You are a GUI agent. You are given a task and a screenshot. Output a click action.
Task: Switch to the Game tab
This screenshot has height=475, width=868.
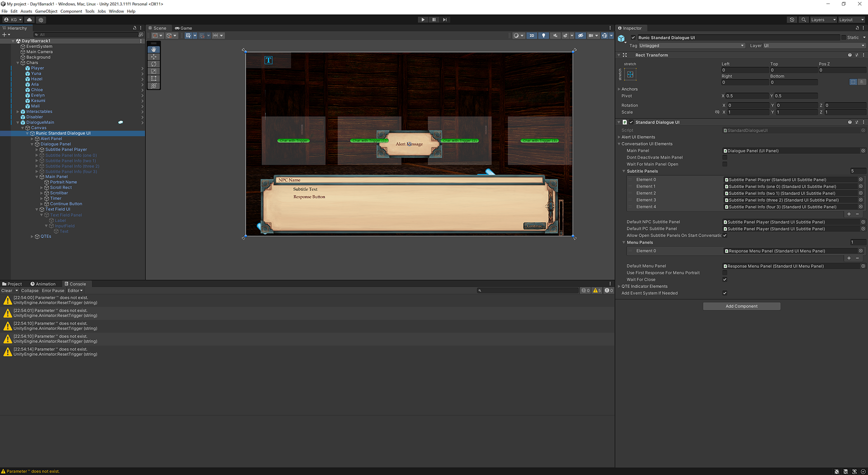184,28
